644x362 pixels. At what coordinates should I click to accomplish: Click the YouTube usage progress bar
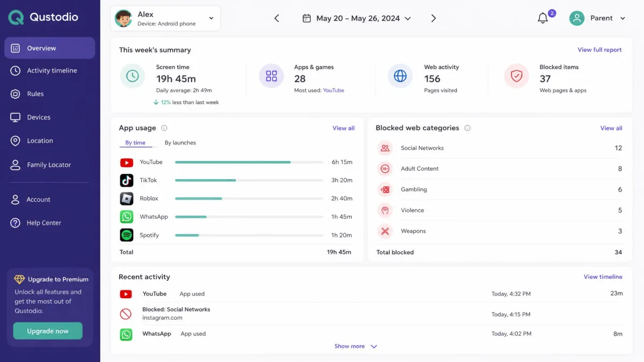[249, 162]
